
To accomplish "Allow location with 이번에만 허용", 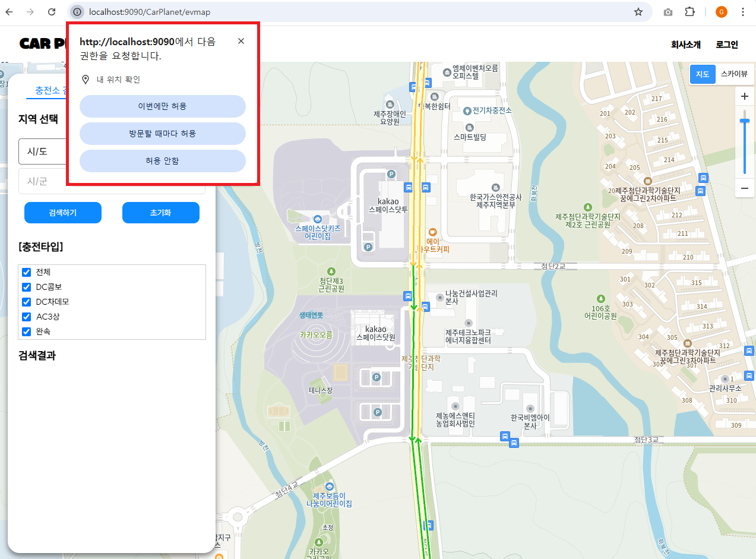I will point(163,106).
